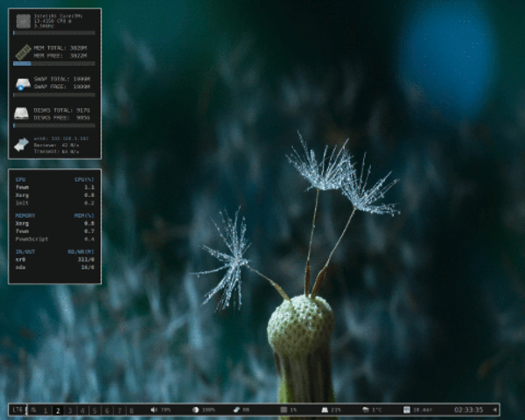Switch to workspace 7
The image size is (525, 420).
click(119, 410)
